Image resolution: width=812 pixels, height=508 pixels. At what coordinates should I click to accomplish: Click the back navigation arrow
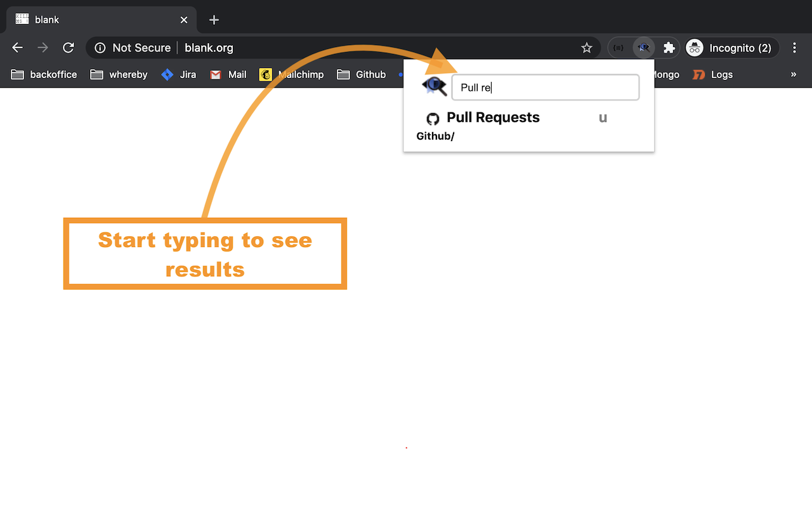[17, 47]
